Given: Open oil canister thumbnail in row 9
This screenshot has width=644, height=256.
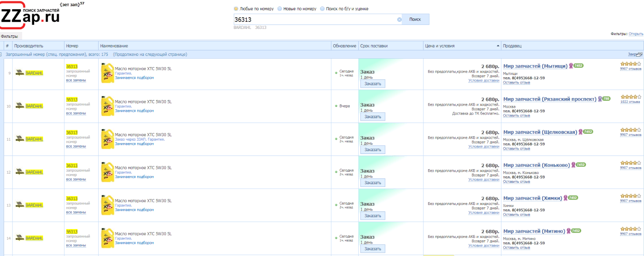Looking at the screenshot, I should click(107, 73).
